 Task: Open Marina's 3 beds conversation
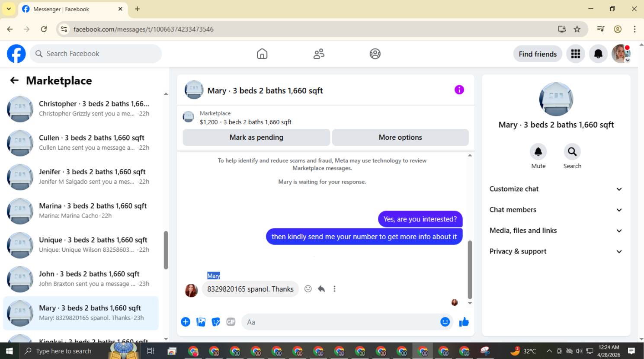(x=81, y=211)
